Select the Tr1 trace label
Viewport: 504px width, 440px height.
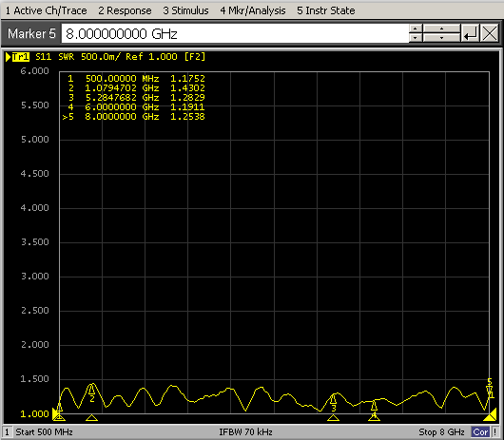(x=21, y=57)
